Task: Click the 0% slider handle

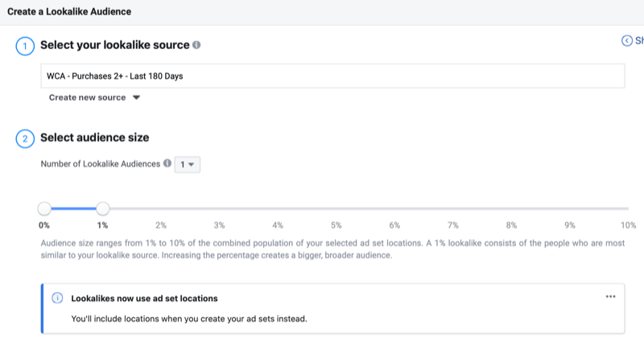Action: (44, 208)
